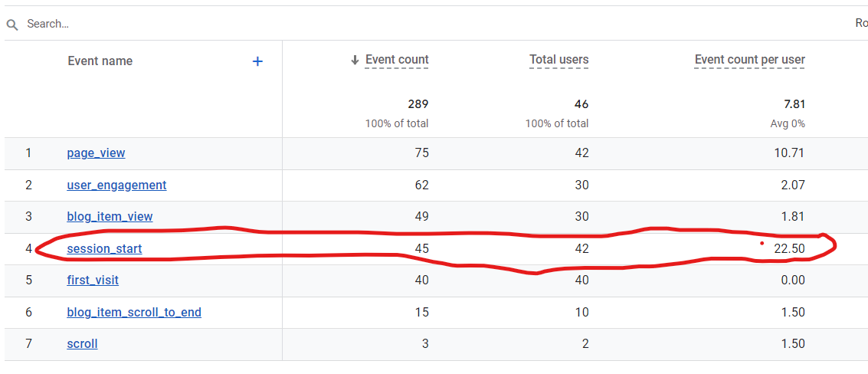Open the scroll event link

pyautogui.click(x=82, y=344)
